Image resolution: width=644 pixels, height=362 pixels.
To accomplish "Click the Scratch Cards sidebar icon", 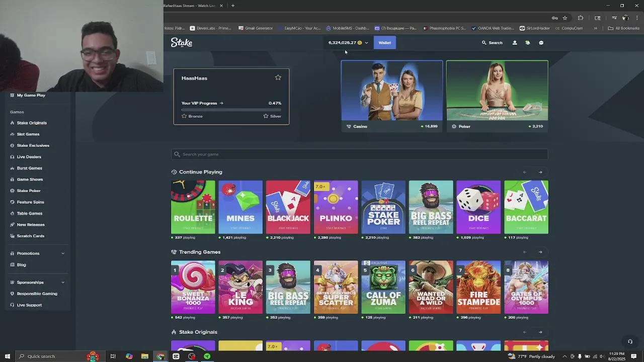I will (x=12, y=236).
